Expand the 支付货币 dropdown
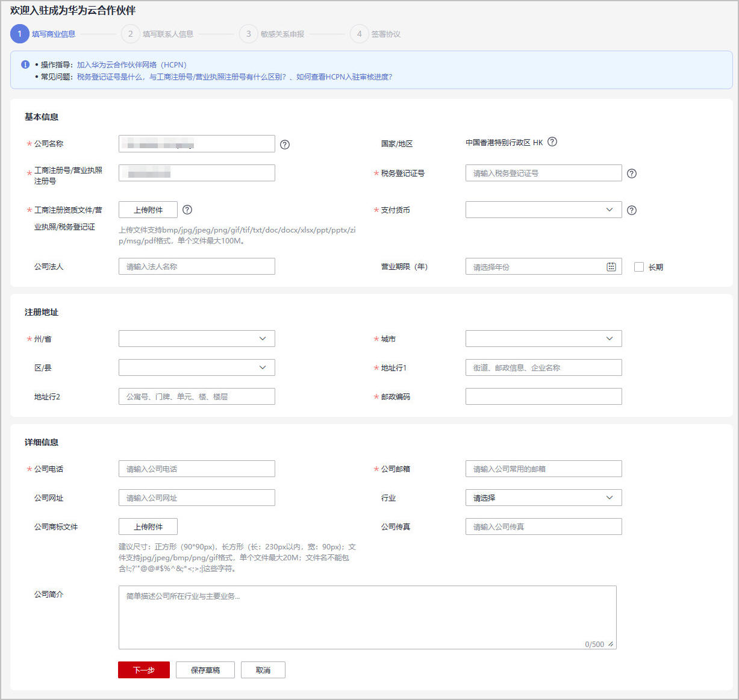This screenshot has width=739, height=700. coord(543,210)
